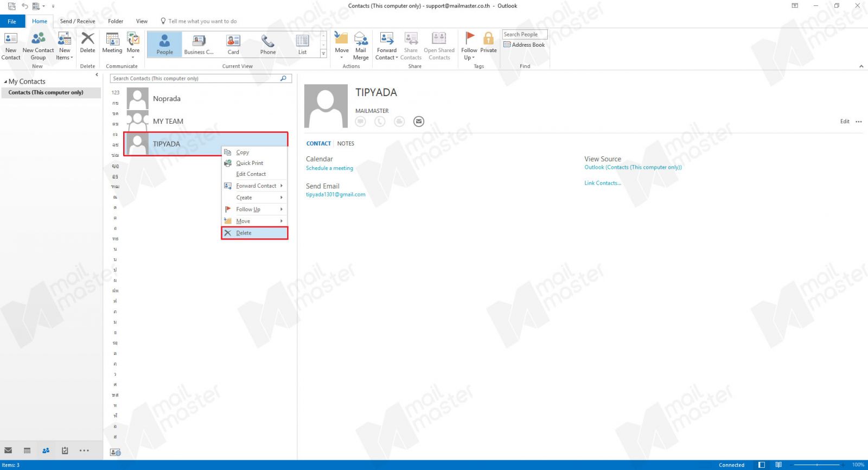
Task: Open Address Book
Action: (524, 45)
